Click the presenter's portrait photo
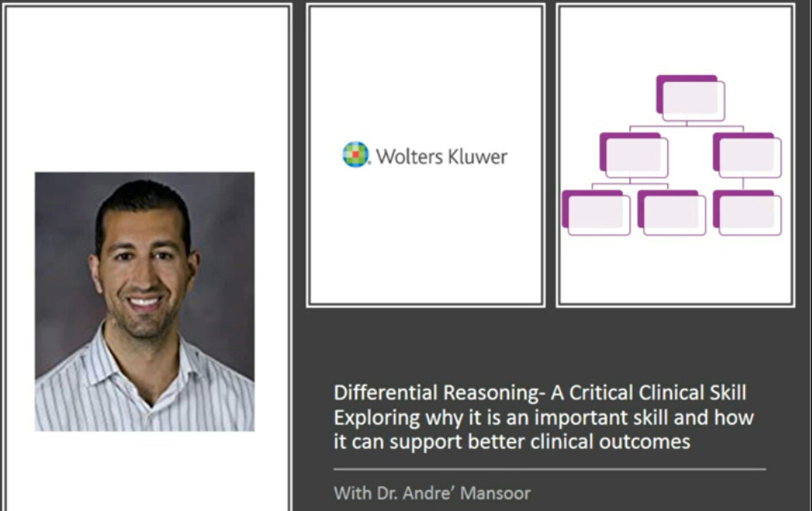 coord(145,301)
